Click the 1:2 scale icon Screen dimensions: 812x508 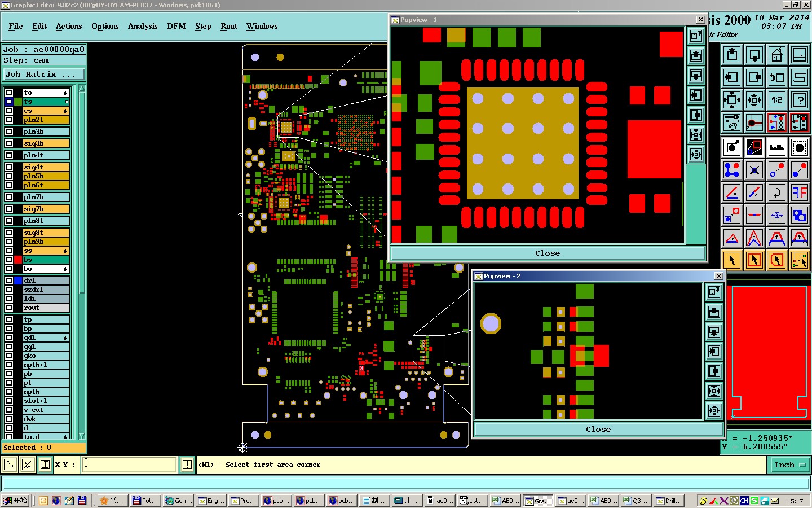click(777, 100)
